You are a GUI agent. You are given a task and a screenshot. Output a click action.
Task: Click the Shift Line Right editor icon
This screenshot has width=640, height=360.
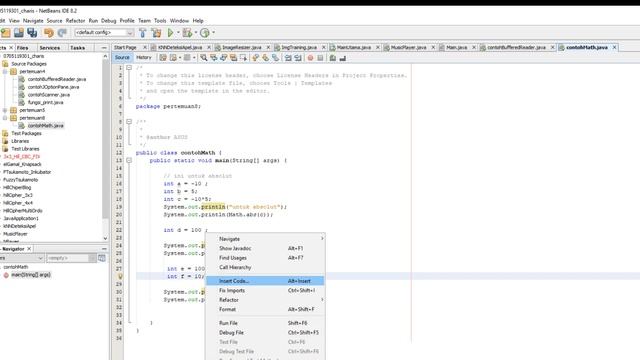(298, 58)
